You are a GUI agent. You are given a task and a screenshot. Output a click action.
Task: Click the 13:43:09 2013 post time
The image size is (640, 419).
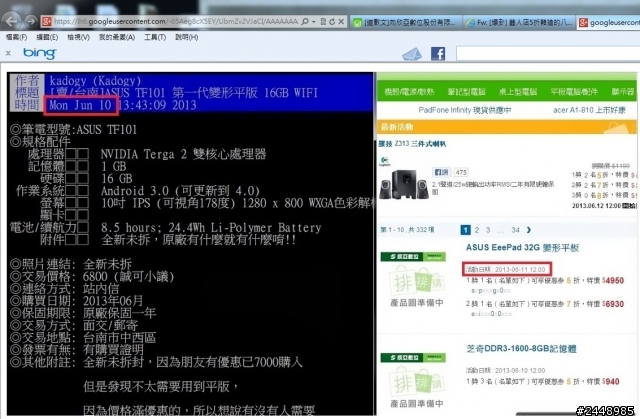158,105
